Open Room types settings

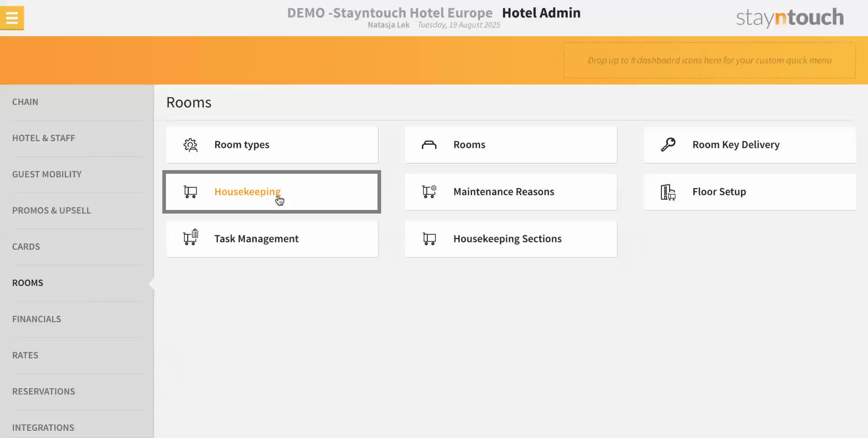tap(272, 145)
